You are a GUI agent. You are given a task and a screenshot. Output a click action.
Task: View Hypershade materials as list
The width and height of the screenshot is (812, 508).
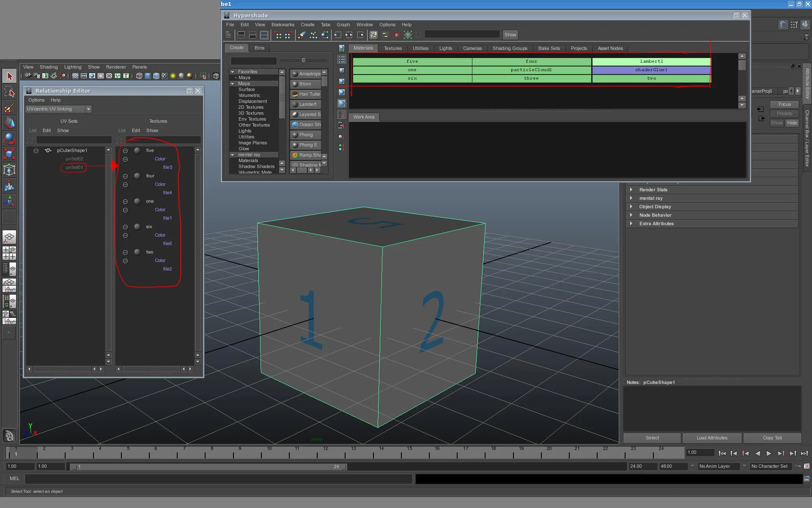[342, 59]
